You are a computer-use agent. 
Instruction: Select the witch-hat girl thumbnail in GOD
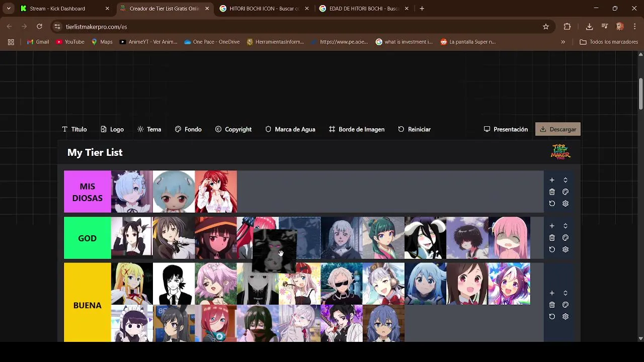216,238
